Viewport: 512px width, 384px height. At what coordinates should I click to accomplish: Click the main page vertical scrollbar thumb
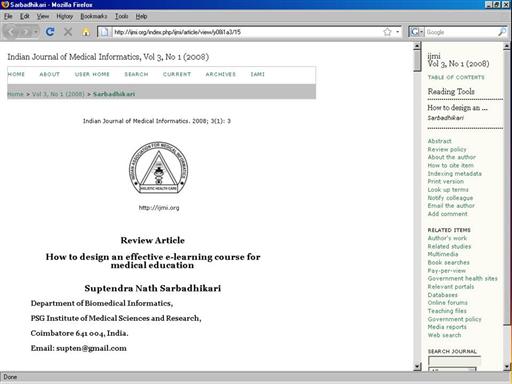(x=417, y=61)
